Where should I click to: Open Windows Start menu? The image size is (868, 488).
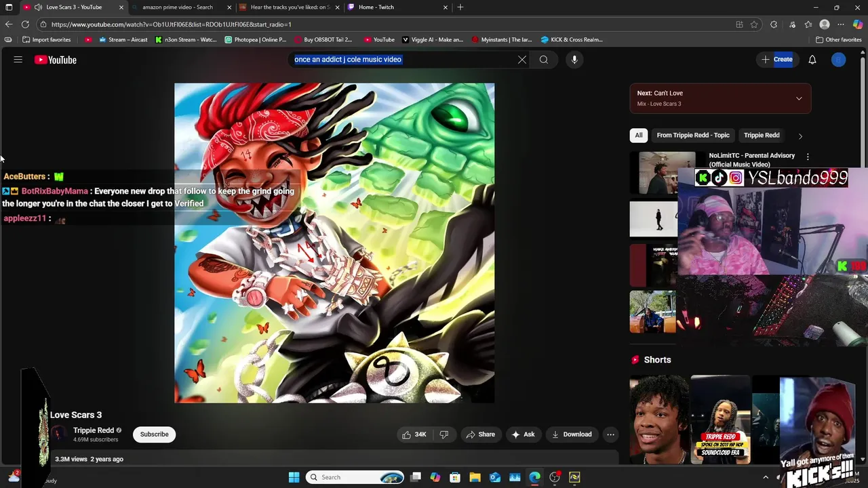(294, 477)
